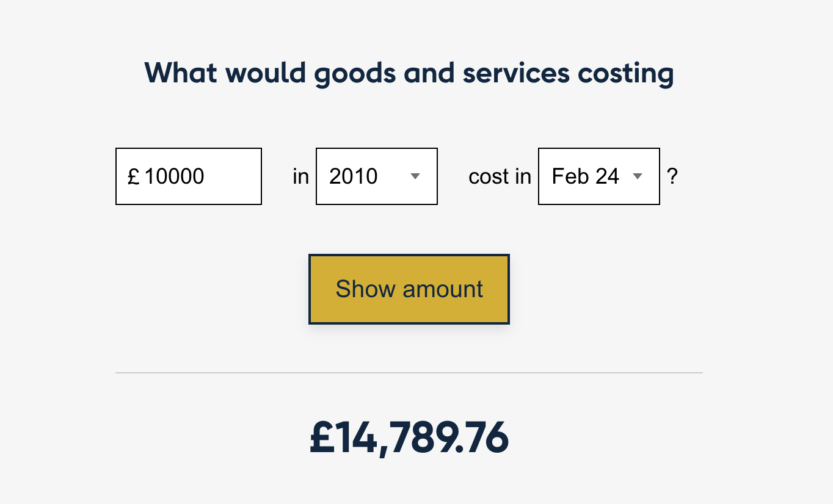
Task: Click the word 'in' between the fields
Action: (x=300, y=176)
